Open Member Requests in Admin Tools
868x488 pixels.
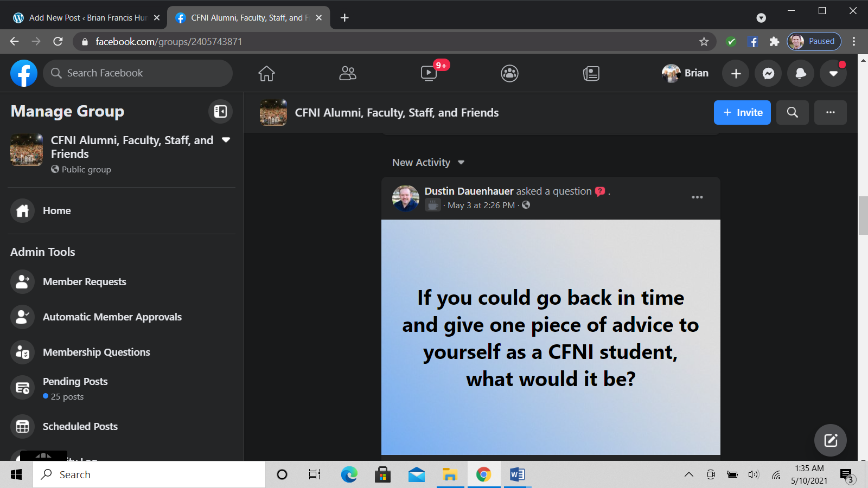pos(85,282)
